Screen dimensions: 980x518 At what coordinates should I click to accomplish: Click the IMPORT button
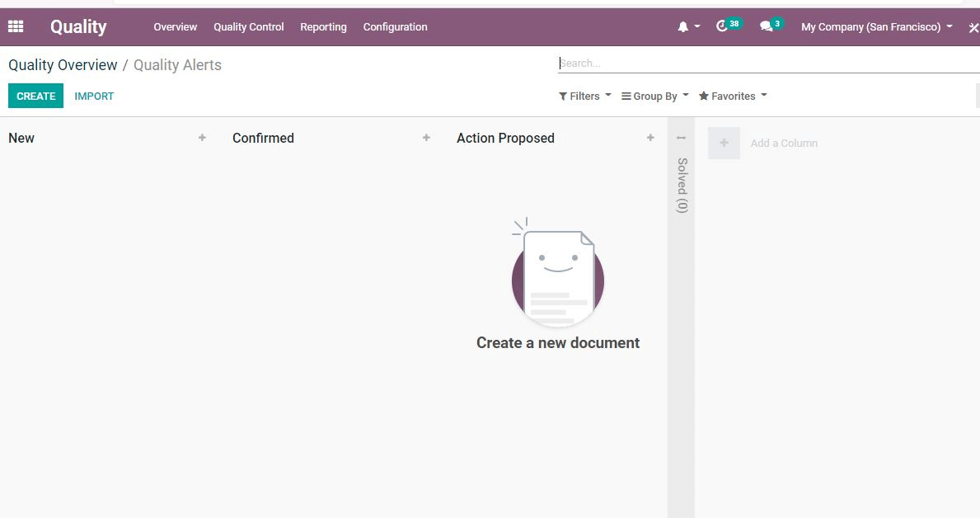tap(94, 96)
